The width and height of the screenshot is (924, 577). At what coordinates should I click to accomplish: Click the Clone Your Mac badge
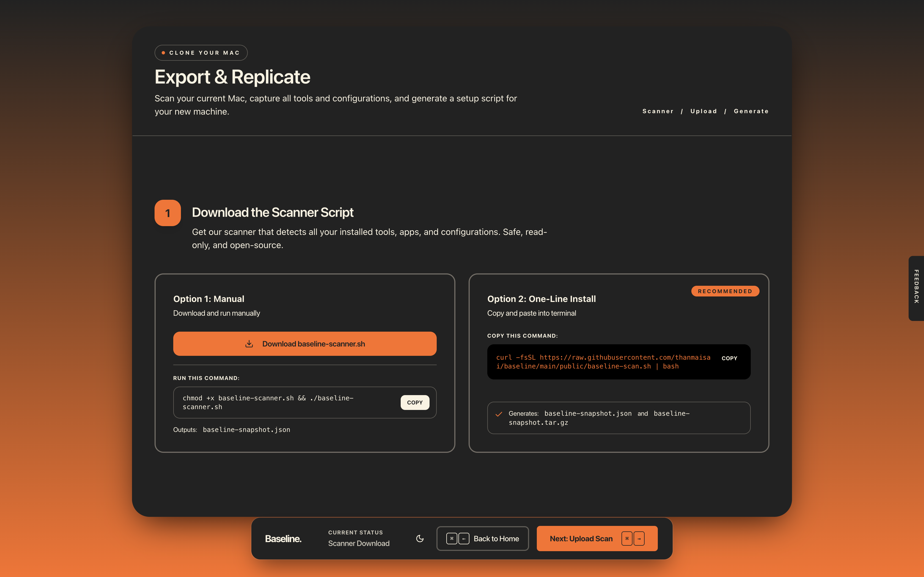[201, 53]
